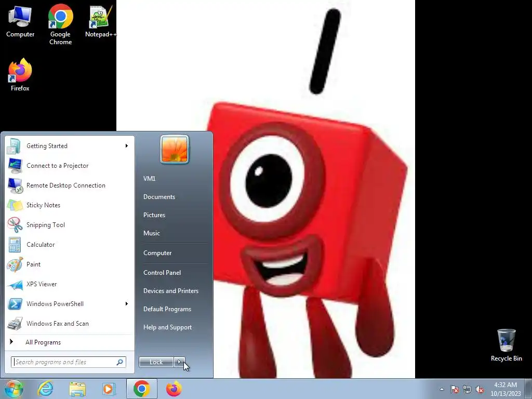
Task: Click the muted volume tray icon
Action: tap(480, 389)
